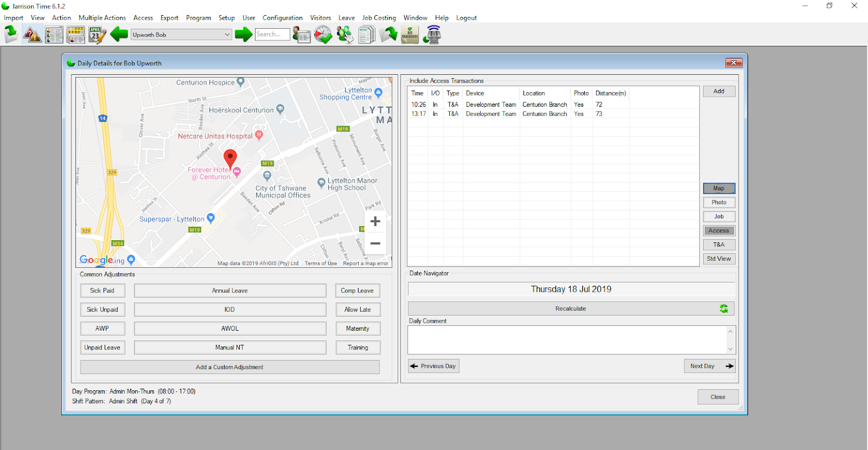Image resolution: width=868 pixels, height=450 pixels.
Task: Toggle the Access transactions button
Action: 719,231
